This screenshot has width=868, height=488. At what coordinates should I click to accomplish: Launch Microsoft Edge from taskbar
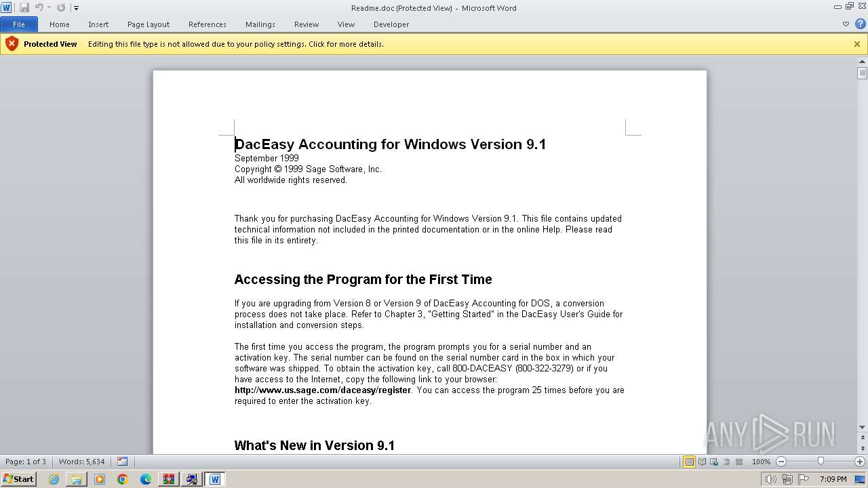tap(146, 479)
